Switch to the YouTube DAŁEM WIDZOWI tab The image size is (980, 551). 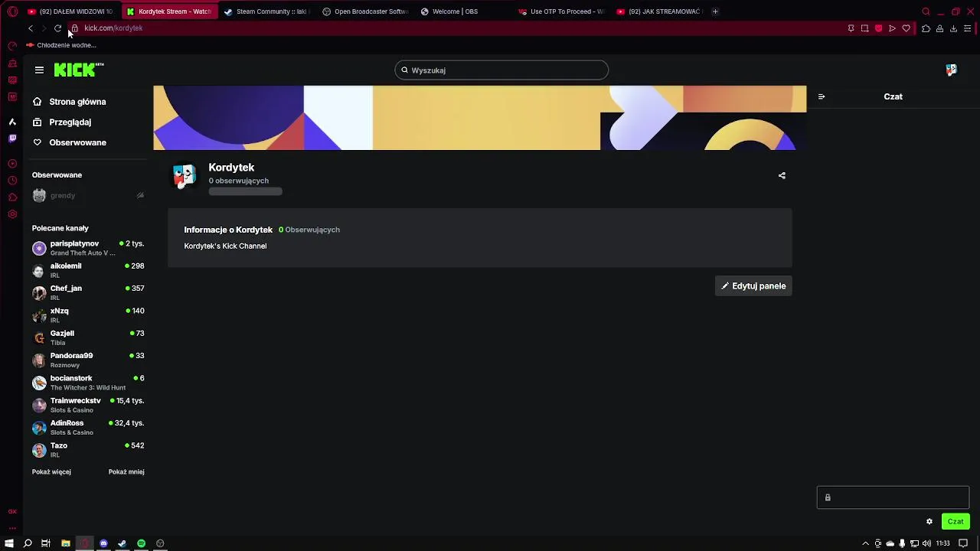point(70,11)
